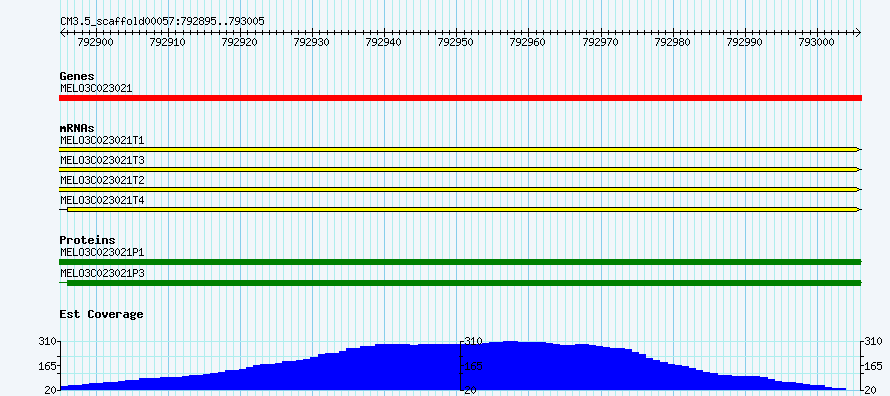Open the Est Coverage track heading
The width and height of the screenshot is (890, 396).
[x=102, y=314]
